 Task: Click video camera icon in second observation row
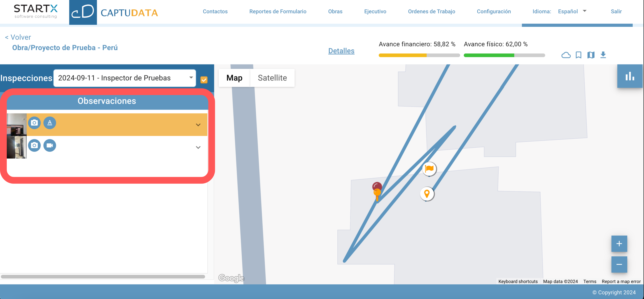click(x=50, y=145)
